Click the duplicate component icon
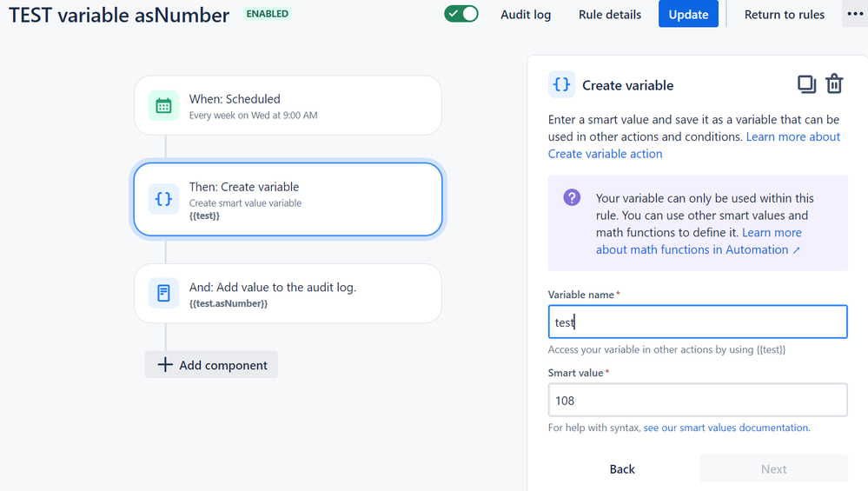This screenshot has width=868, height=491. click(806, 84)
